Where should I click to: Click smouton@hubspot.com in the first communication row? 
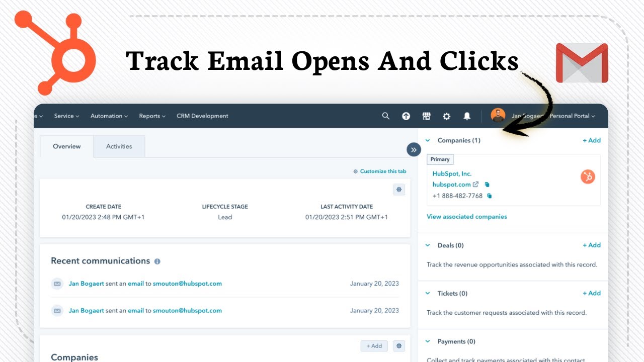[x=187, y=284]
